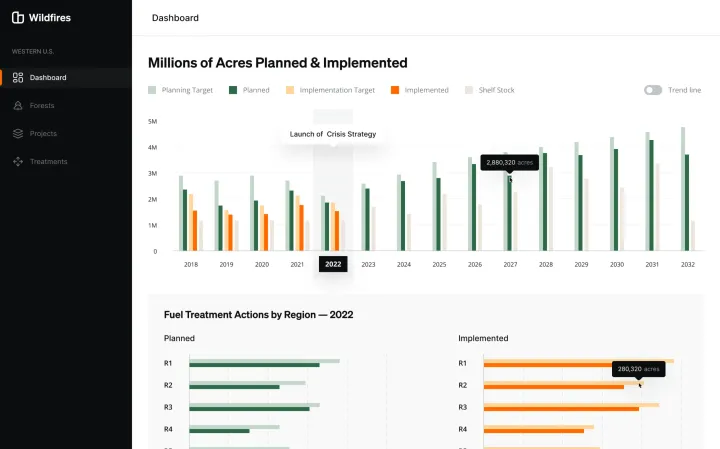Viewport: 720px width, 449px height.
Task: Select year 2027 on the axis
Action: pos(510,264)
